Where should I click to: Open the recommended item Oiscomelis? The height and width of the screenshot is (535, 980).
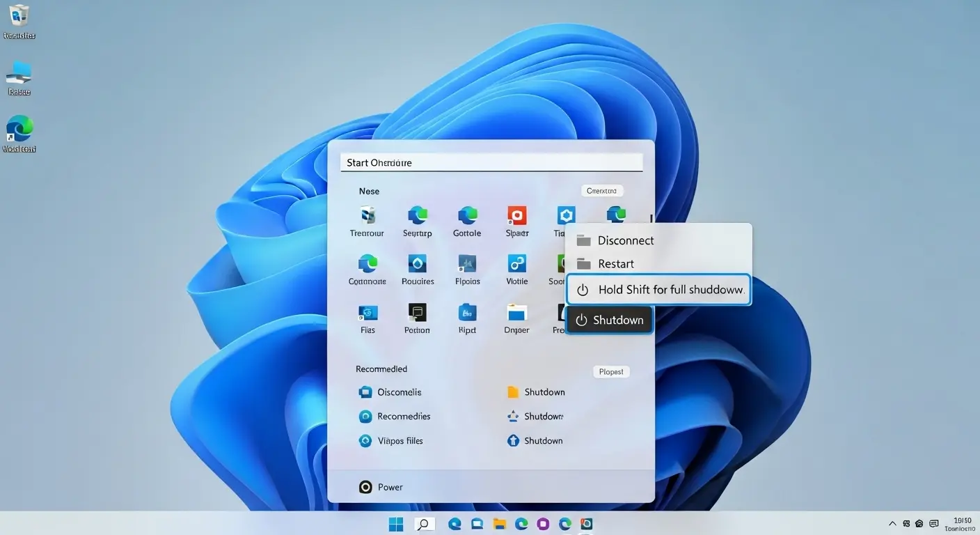pyautogui.click(x=390, y=392)
